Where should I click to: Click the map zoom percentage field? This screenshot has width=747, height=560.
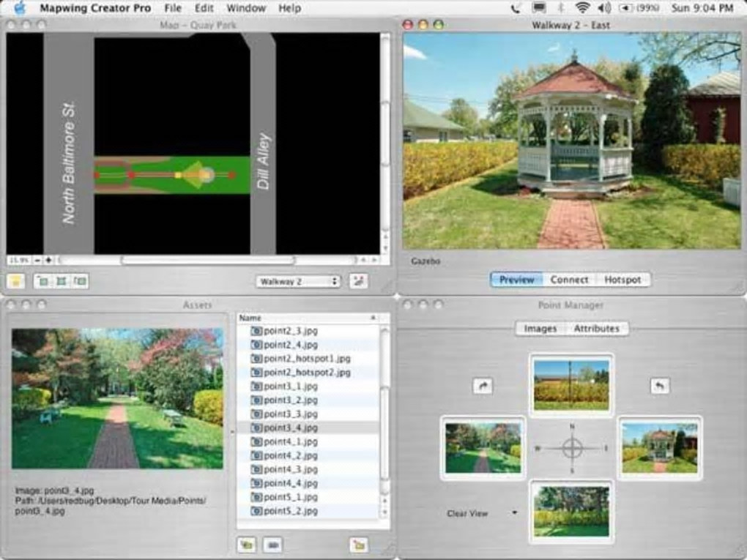[x=19, y=261]
